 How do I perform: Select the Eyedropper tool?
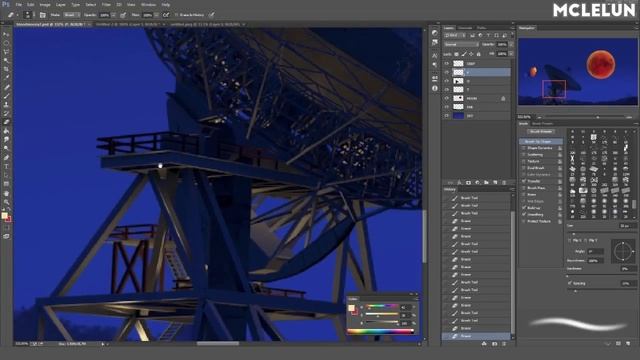coord(7,78)
